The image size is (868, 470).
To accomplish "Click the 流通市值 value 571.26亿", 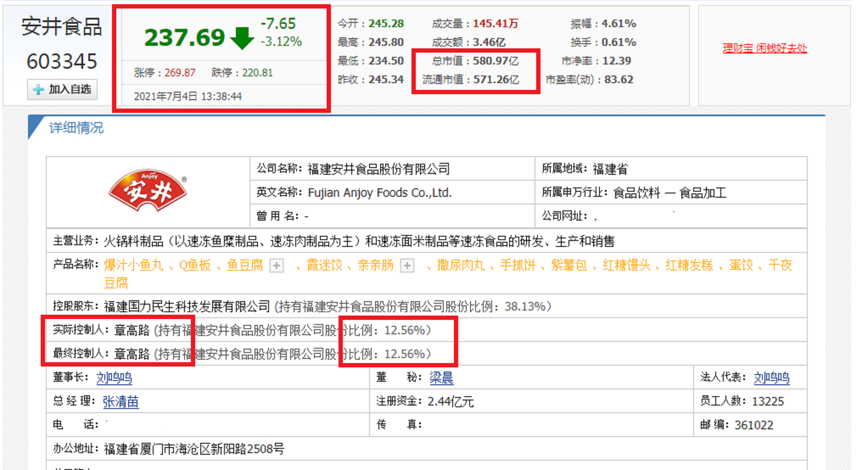I will (496, 79).
